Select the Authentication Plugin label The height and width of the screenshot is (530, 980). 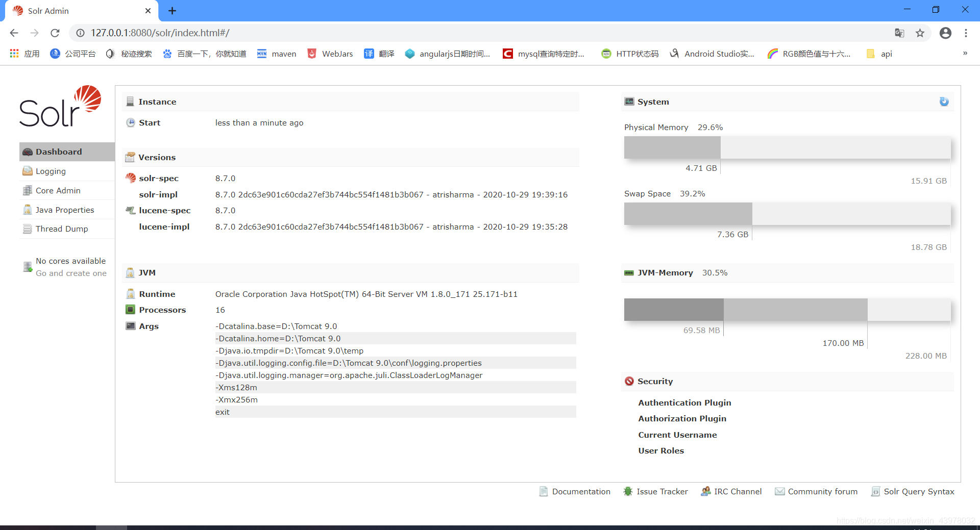click(x=684, y=402)
